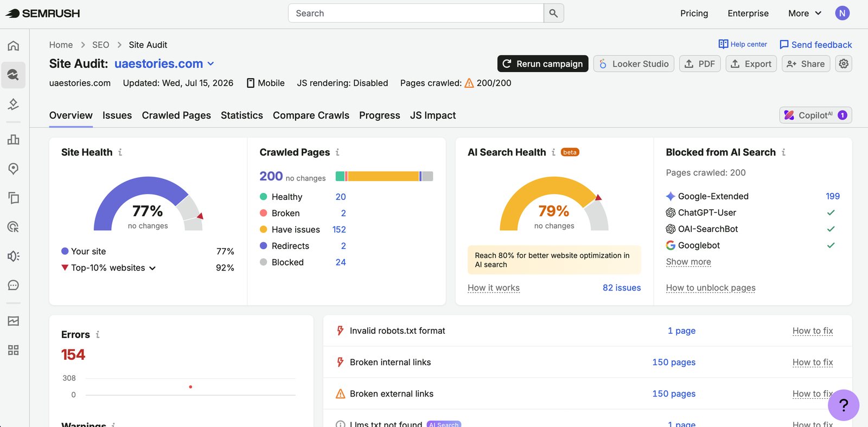Open the settings gear icon
This screenshot has width=868, height=427.
(844, 64)
